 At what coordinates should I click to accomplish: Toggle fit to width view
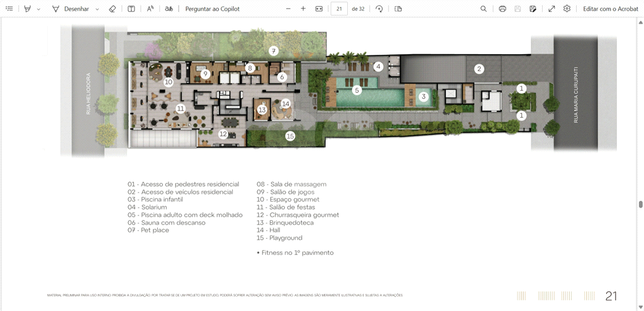pyautogui.click(x=319, y=9)
